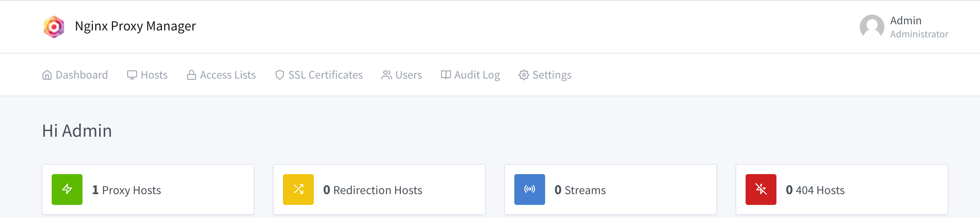The height and width of the screenshot is (218, 980).
Task: Click the Dashboard home icon
Action: click(47, 75)
